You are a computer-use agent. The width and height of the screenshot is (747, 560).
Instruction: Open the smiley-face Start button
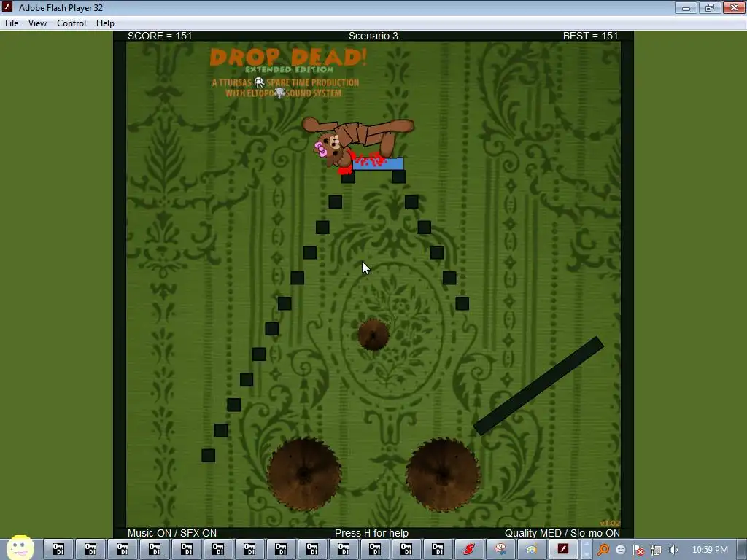tap(20, 548)
